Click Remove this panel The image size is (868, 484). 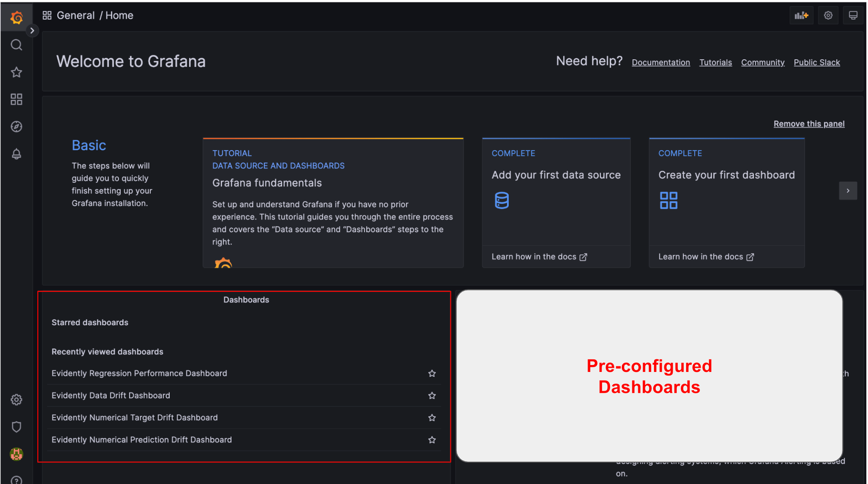[x=809, y=124]
